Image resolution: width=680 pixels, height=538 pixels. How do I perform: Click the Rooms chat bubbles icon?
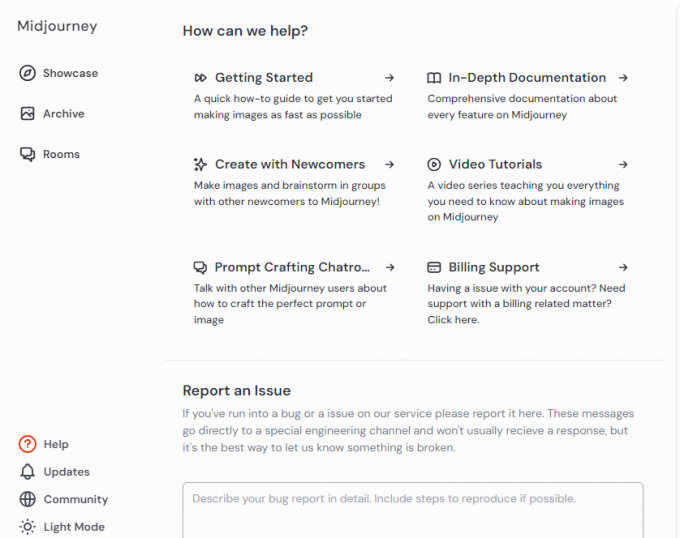(x=27, y=154)
